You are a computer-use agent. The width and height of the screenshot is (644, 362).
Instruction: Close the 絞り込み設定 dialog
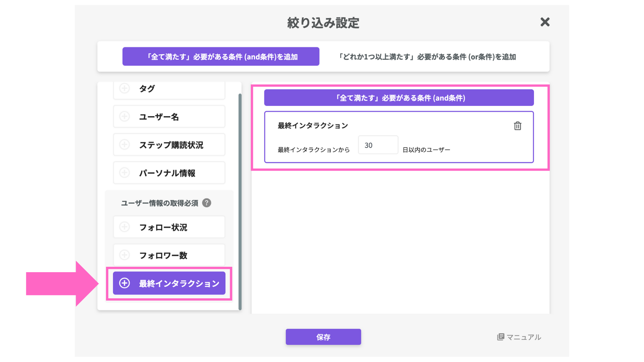[545, 22]
